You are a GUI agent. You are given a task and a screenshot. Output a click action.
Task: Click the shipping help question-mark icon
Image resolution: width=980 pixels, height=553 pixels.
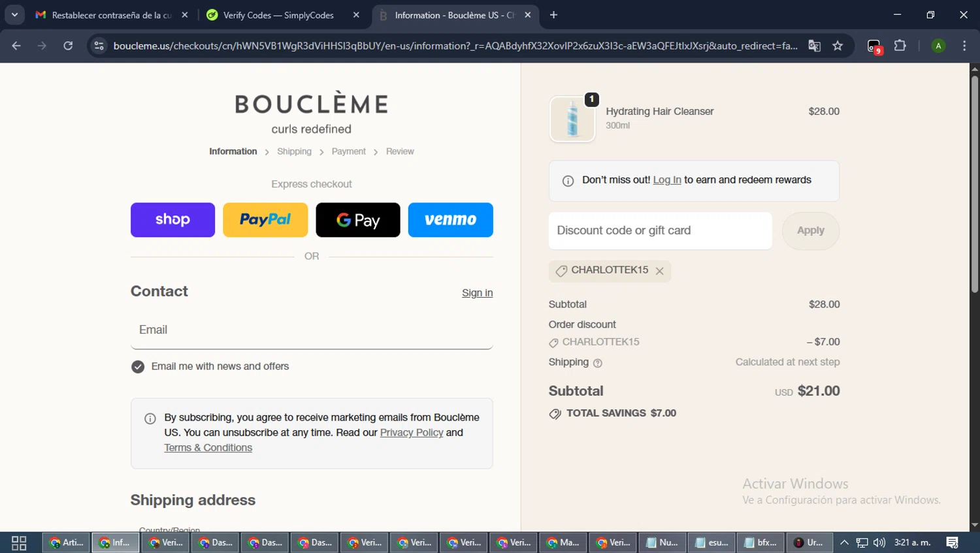tap(597, 363)
